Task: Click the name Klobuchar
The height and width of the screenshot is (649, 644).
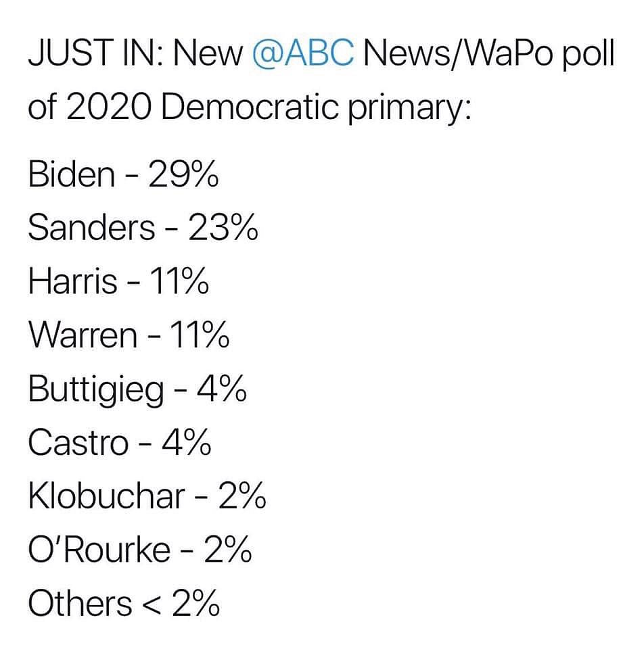Action: 106,497
